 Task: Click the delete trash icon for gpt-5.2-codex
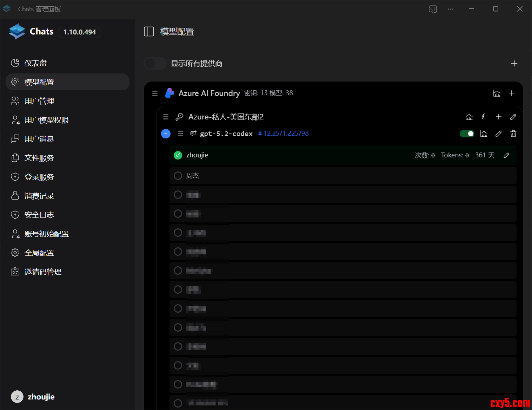coord(513,134)
